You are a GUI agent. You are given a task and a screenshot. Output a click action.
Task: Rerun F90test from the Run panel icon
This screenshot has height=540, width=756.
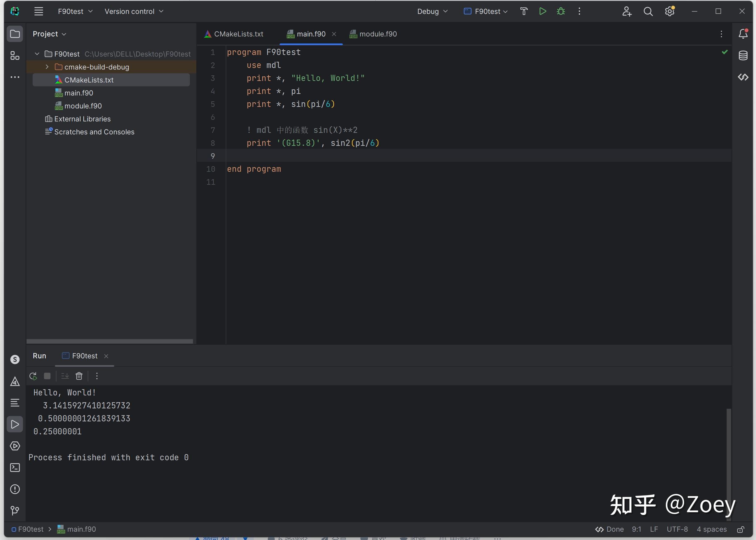(x=33, y=376)
